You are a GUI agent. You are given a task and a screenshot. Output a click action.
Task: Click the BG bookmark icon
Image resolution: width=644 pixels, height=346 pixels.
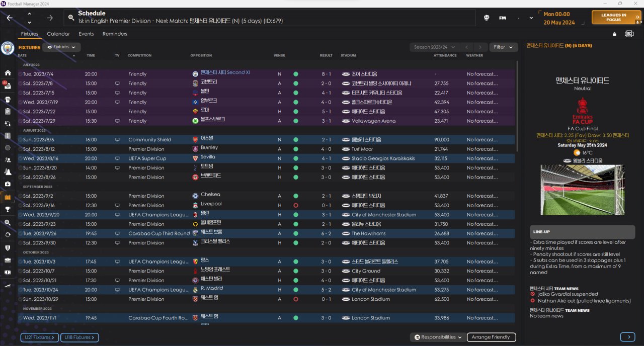click(629, 34)
